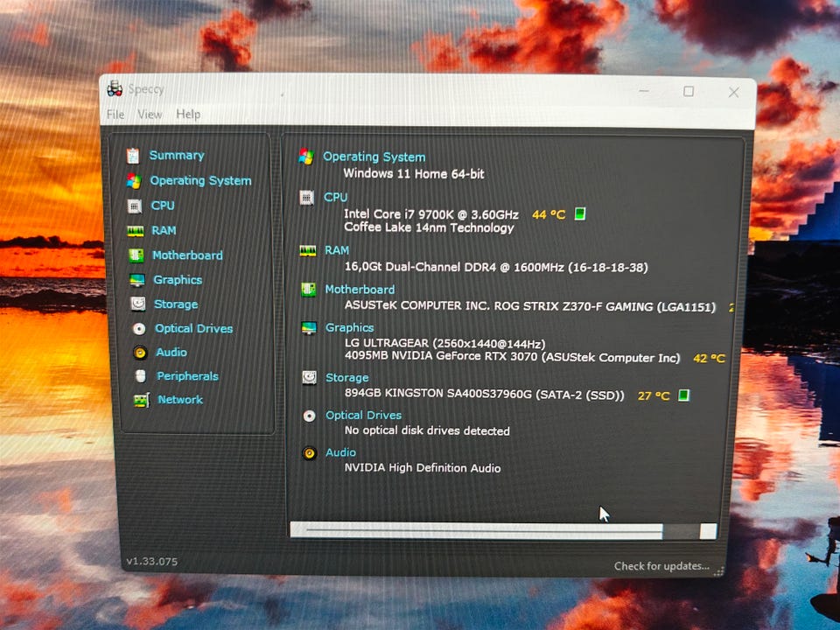Click the Optical Drives disc icon in sidebar

pos(139,328)
